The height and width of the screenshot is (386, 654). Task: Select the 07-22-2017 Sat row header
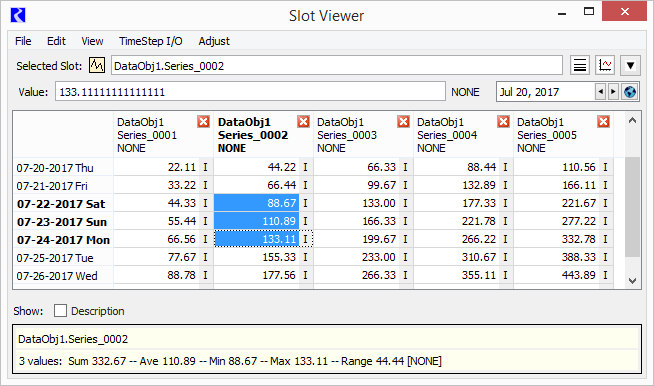pyautogui.click(x=63, y=203)
